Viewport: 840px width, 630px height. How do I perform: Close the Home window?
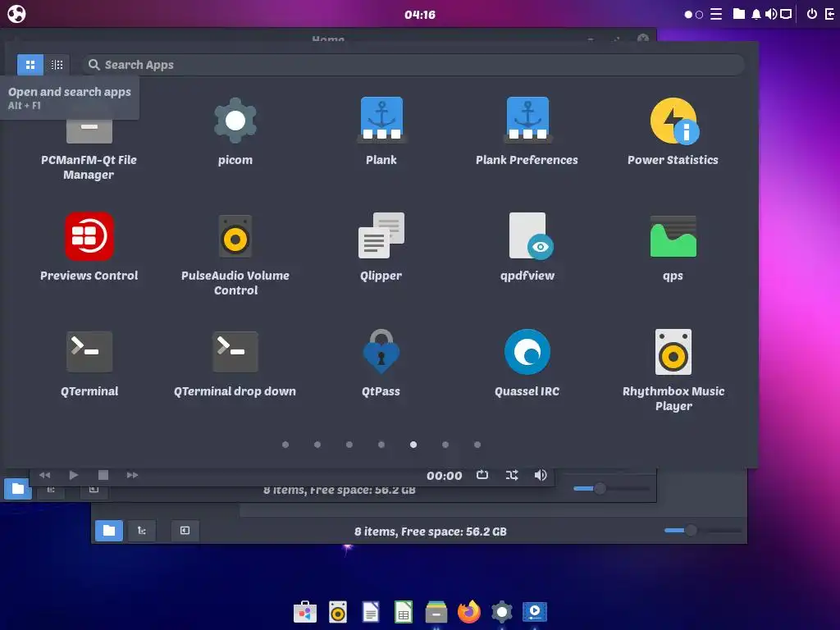click(x=643, y=39)
